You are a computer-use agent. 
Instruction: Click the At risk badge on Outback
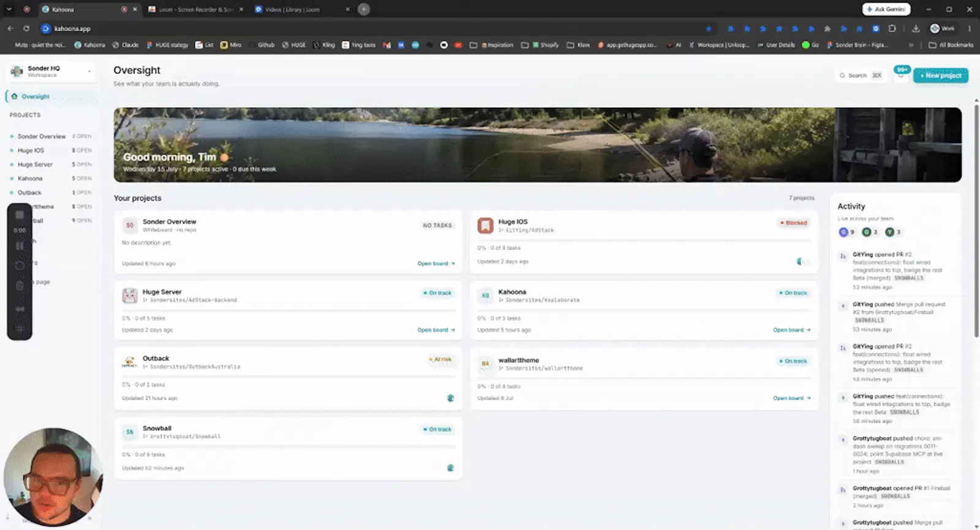[440, 359]
